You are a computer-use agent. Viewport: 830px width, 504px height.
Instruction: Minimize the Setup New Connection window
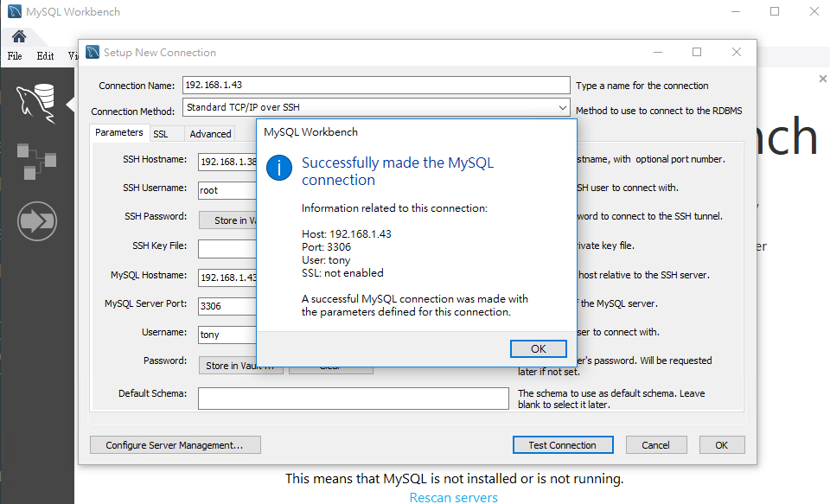658,52
